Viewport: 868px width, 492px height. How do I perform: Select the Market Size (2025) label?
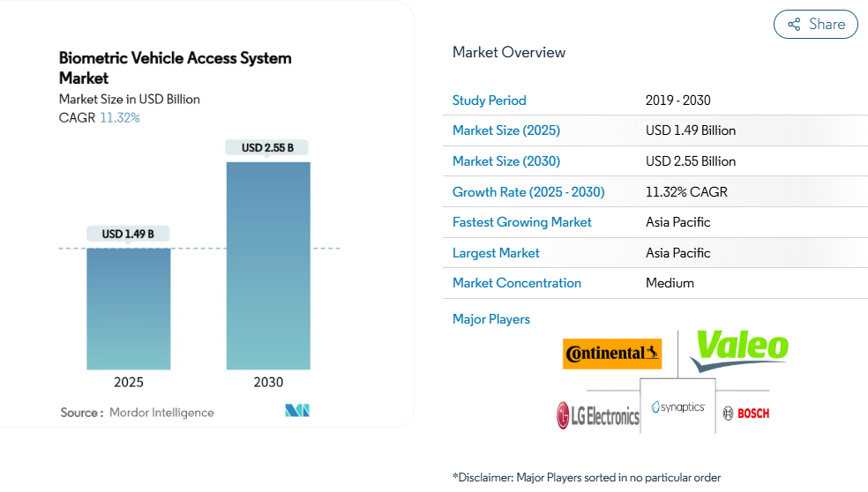(505, 130)
